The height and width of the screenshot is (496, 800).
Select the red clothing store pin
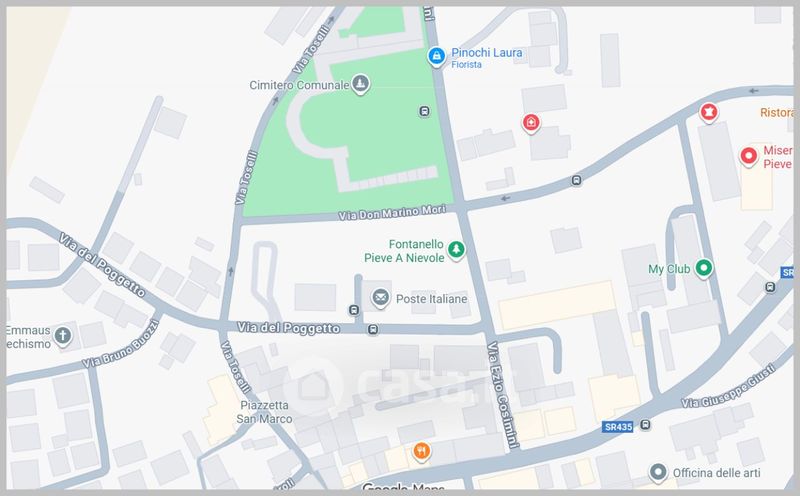[708, 112]
